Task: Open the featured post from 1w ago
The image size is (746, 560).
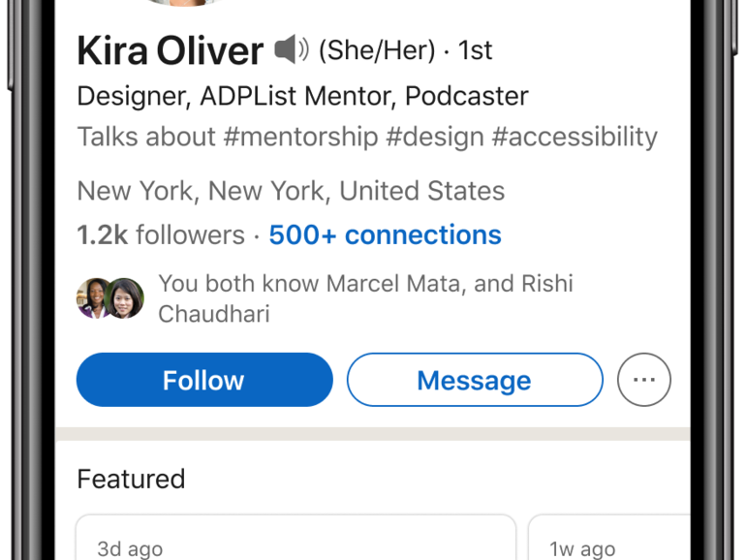Action: (608, 538)
